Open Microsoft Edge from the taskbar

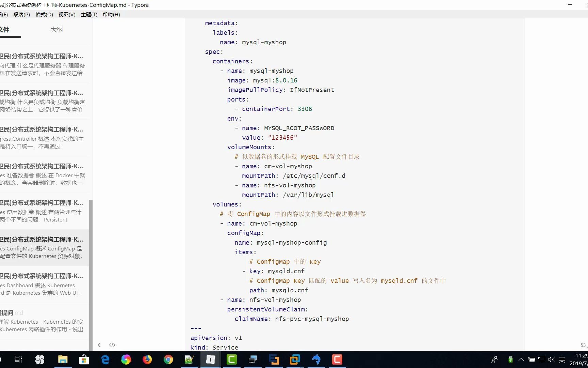coord(105,359)
